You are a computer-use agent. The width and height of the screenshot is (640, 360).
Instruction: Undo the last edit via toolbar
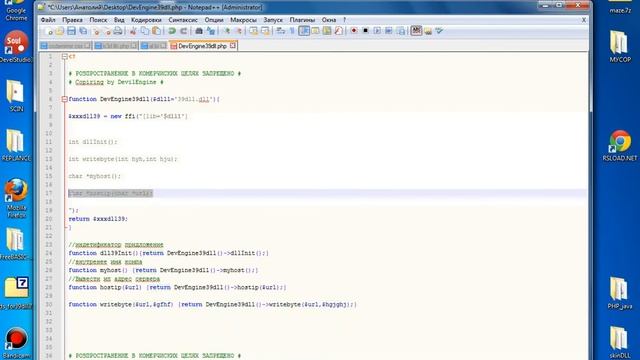172,31
